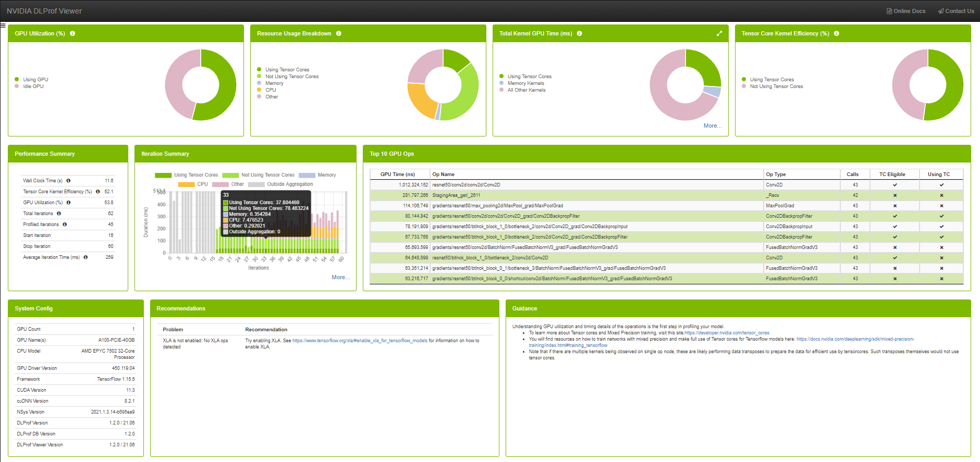The height and width of the screenshot is (462, 980).
Task: Open the TensorFlow XLA enable link
Action: coord(360,341)
